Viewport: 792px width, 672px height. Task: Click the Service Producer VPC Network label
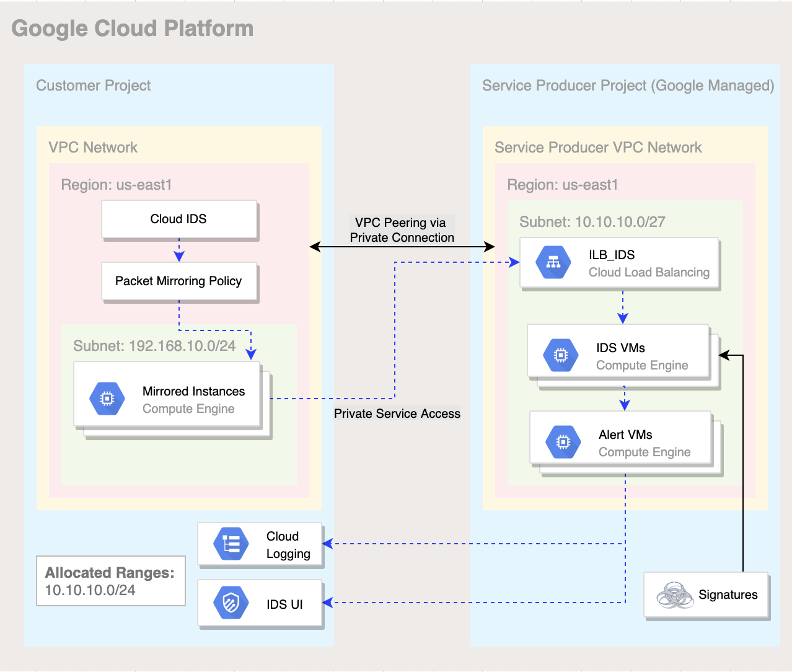pos(598,148)
